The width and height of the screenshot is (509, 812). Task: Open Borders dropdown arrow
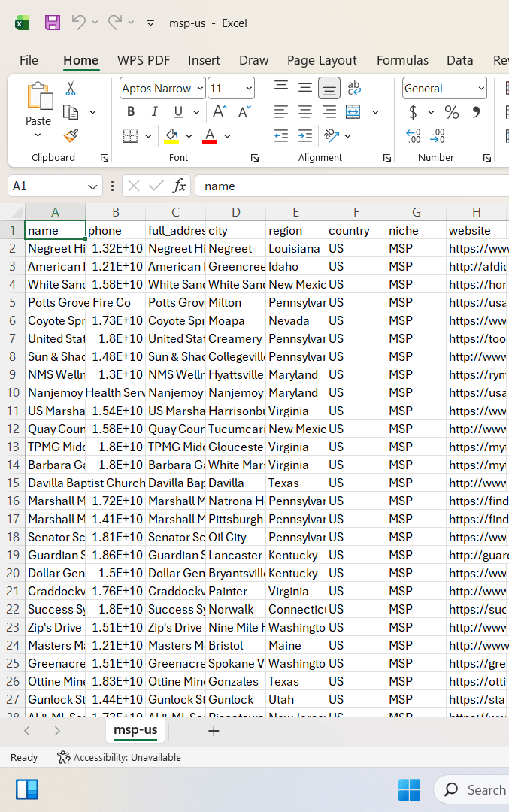click(148, 136)
